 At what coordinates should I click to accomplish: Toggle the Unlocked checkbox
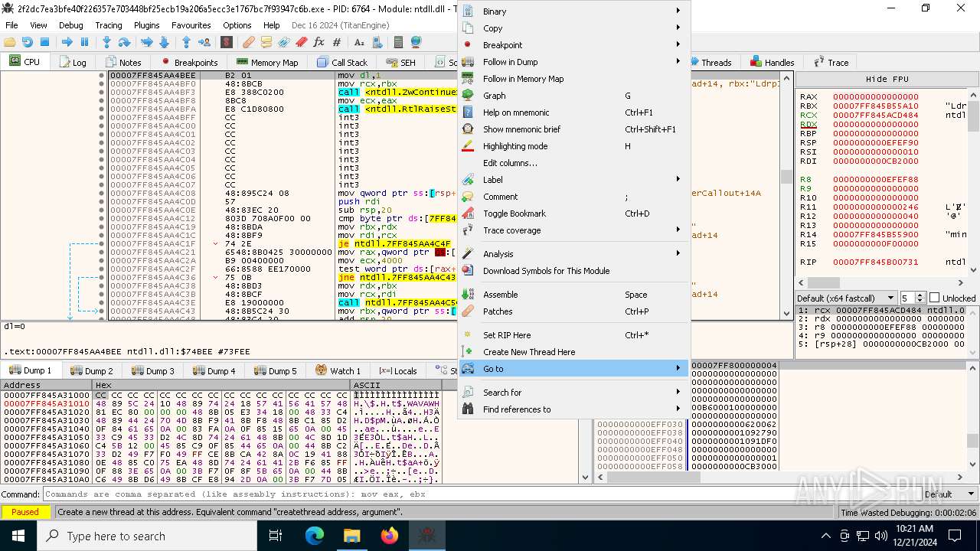(934, 298)
